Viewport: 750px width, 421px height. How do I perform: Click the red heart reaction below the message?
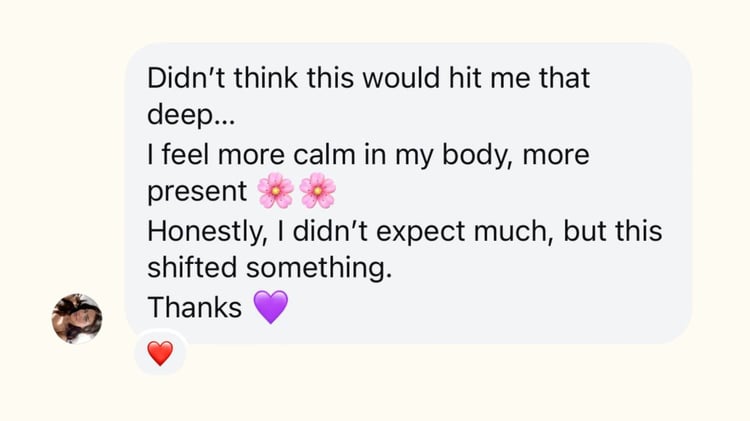(x=160, y=352)
